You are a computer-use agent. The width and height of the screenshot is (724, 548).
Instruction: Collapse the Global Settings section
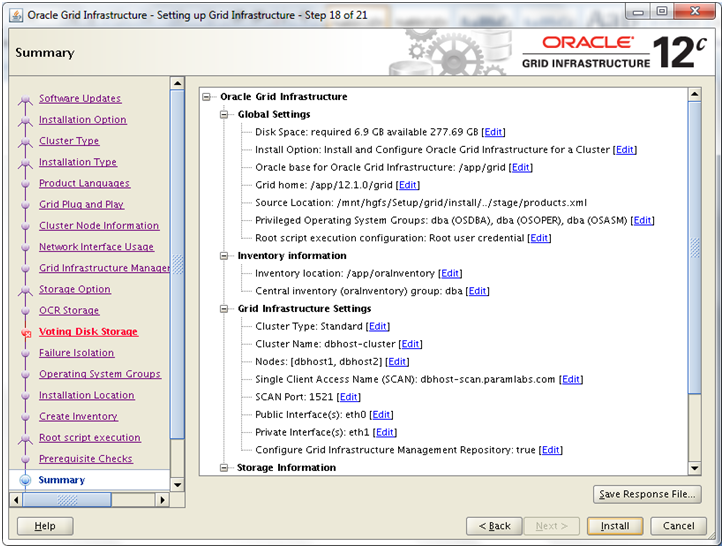pos(224,114)
